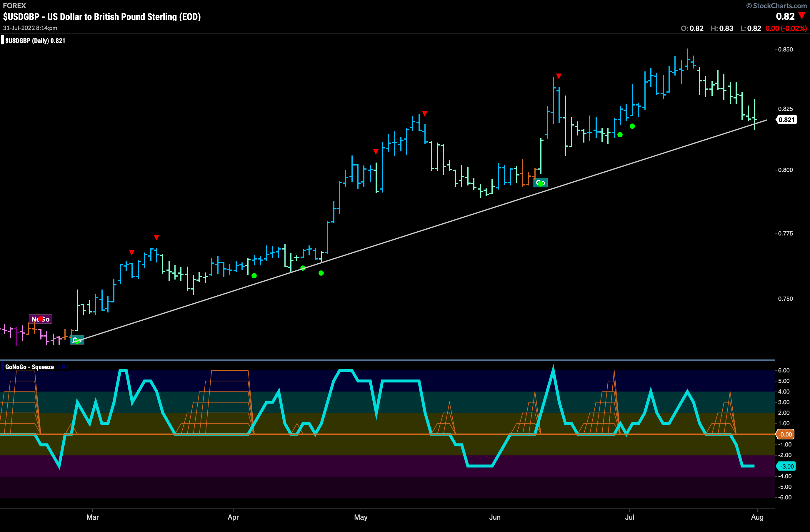Screen dimensions: 810x532
Task: Click the O: 0.82 open value
Action: tap(692, 28)
